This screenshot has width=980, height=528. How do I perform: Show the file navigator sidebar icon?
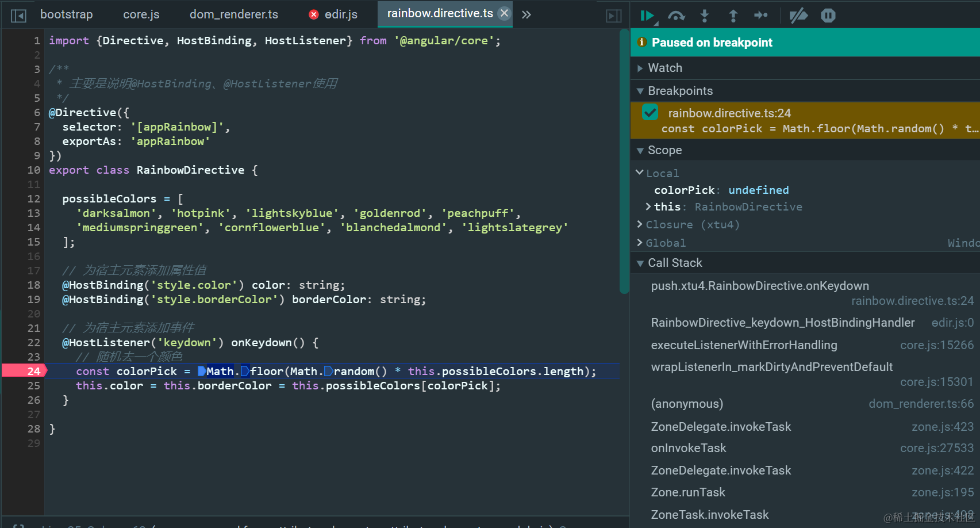coord(18,16)
